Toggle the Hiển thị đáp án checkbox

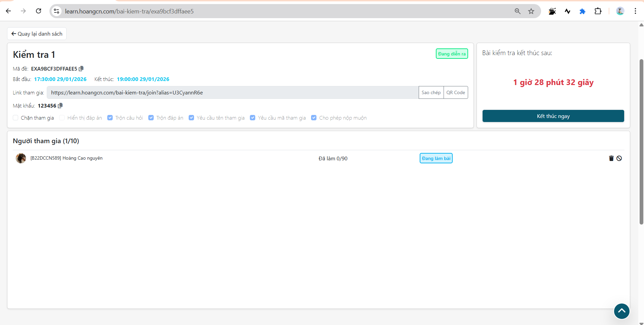(x=62, y=118)
